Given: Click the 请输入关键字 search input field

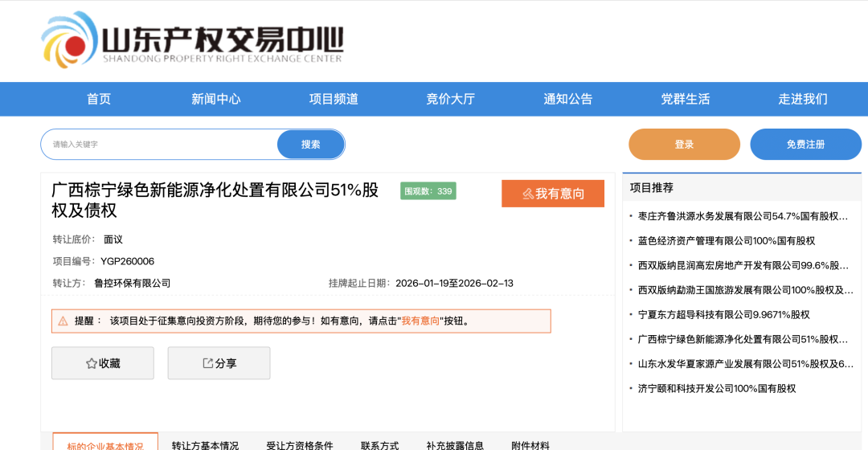Looking at the screenshot, I should (x=159, y=145).
